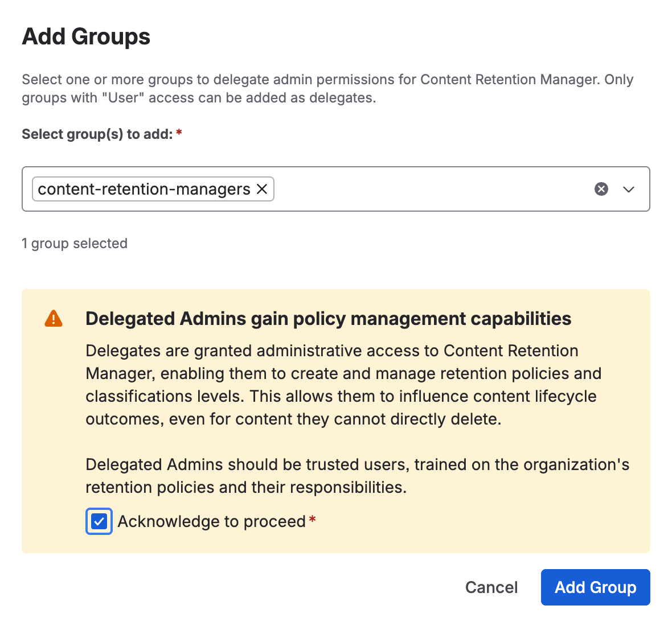Confirm with the Add Group button
The height and width of the screenshot is (626, 672).
coord(595,587)
